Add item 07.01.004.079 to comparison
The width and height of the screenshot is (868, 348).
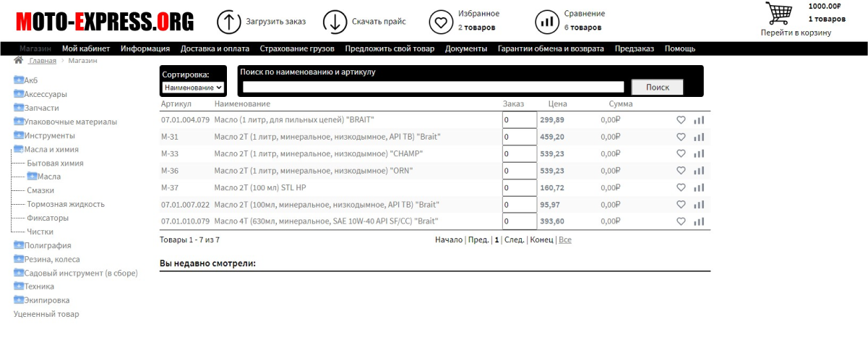[x=699, y=120]
